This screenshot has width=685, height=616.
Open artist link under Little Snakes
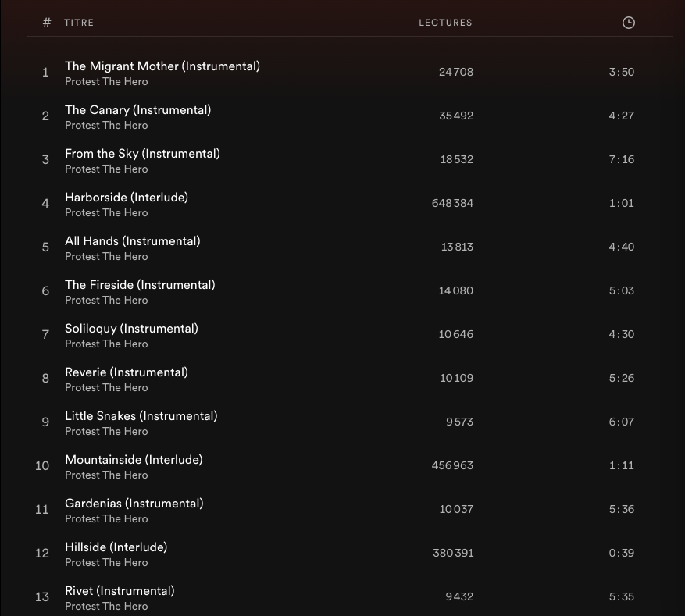click(x=106, y=431)
